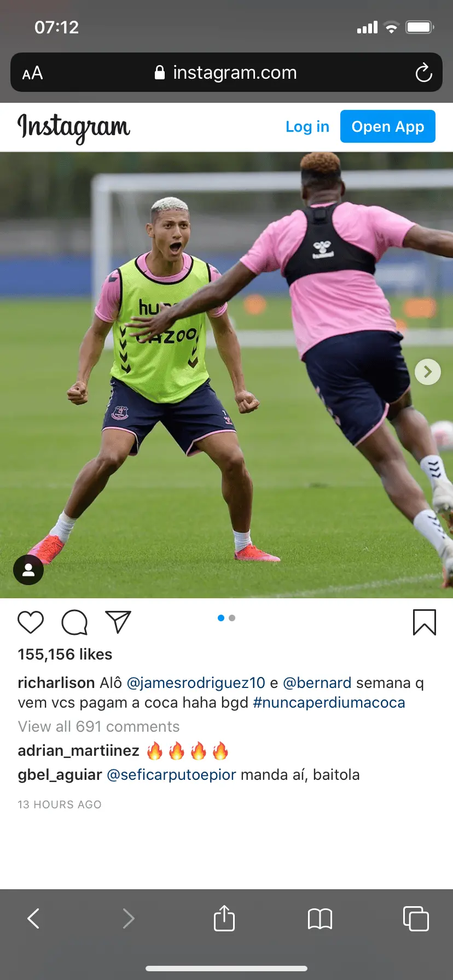Viewport: 453px width, 980px height.
Task: Tap the Open App button
Action: [388, 126]
